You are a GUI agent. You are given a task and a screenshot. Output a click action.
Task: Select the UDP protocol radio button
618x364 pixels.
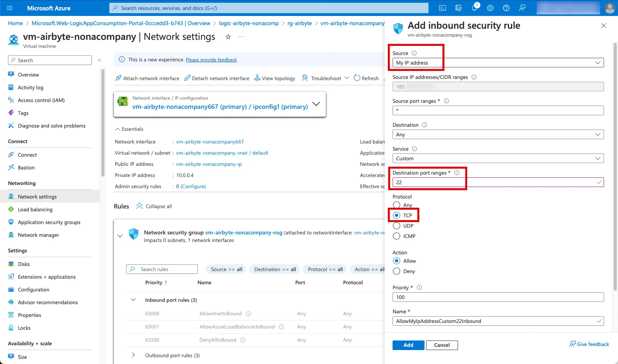coord(397,226)
